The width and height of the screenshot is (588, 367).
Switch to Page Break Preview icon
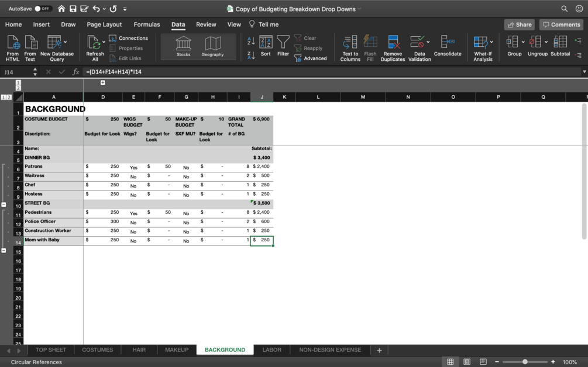[x=483, y=362]
